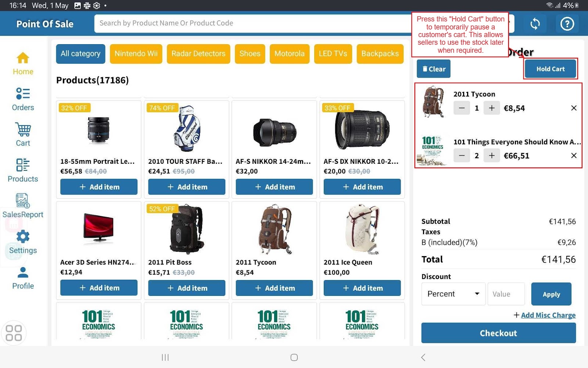Open the Profile sidebar icon

(x=23, y=272)
